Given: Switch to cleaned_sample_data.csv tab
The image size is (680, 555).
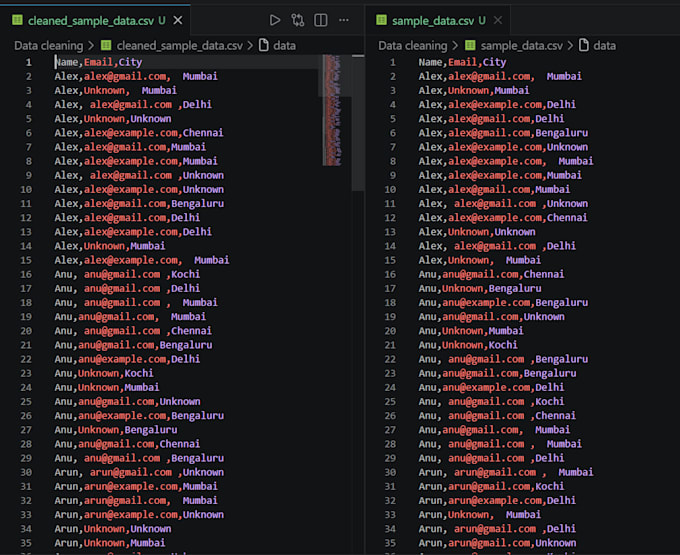Looking at the screenshot, I should tap(96, 20).
